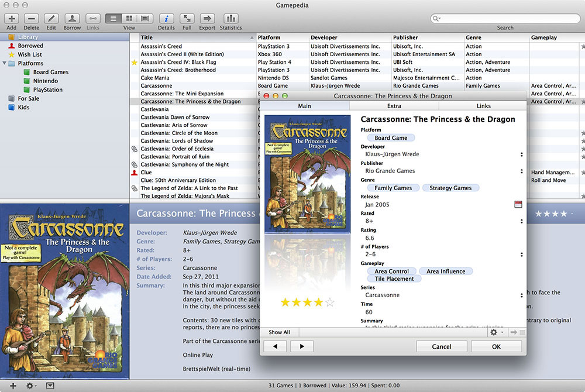Screen dimensions: 585x392
Task: Collapse the Platforms folder in sidebar
Action: pos(5,63)
